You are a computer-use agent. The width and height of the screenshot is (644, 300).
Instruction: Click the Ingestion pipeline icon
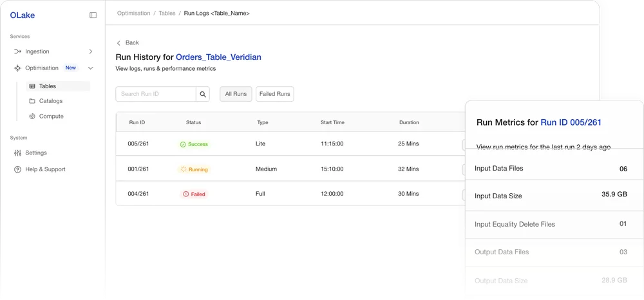(17, 52)
